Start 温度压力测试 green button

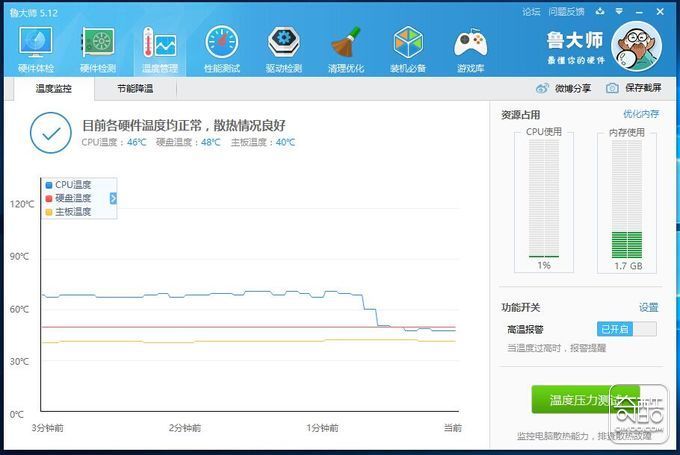coord(586,399)
